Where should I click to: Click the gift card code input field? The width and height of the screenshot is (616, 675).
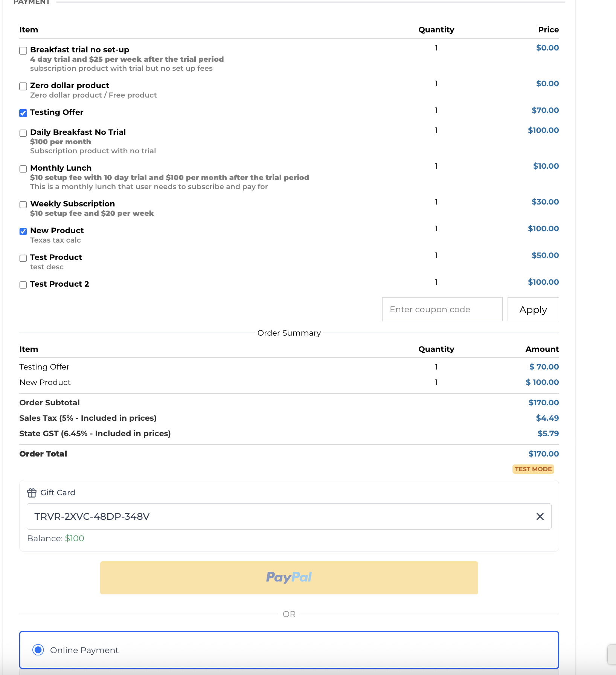point(279,516)
